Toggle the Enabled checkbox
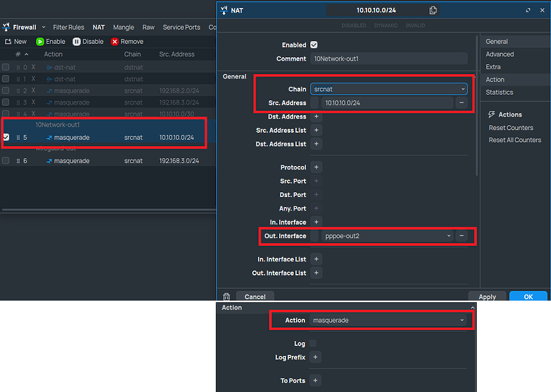The image size is (551, 392). pyautogui.click(x=314, y=44)
